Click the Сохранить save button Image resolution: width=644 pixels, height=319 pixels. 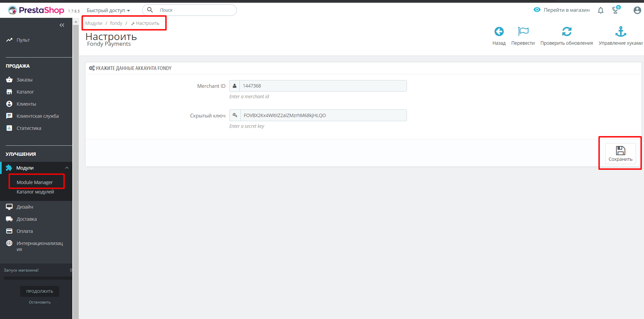620,154
